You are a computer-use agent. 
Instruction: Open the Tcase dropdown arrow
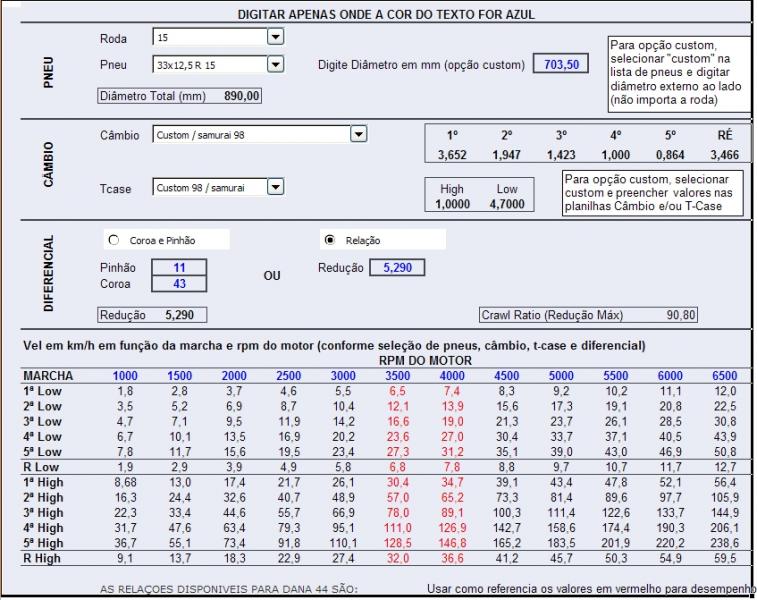275,187
